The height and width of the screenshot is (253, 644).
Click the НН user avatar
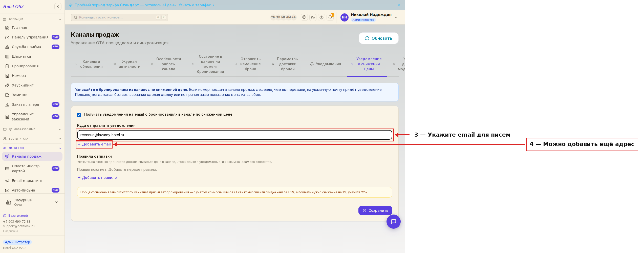pos(344,17)
